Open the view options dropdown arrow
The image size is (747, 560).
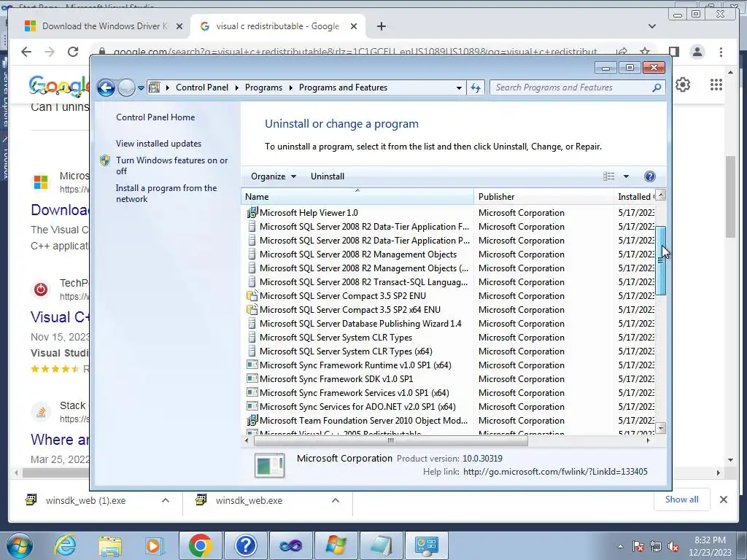click(626, 176)
